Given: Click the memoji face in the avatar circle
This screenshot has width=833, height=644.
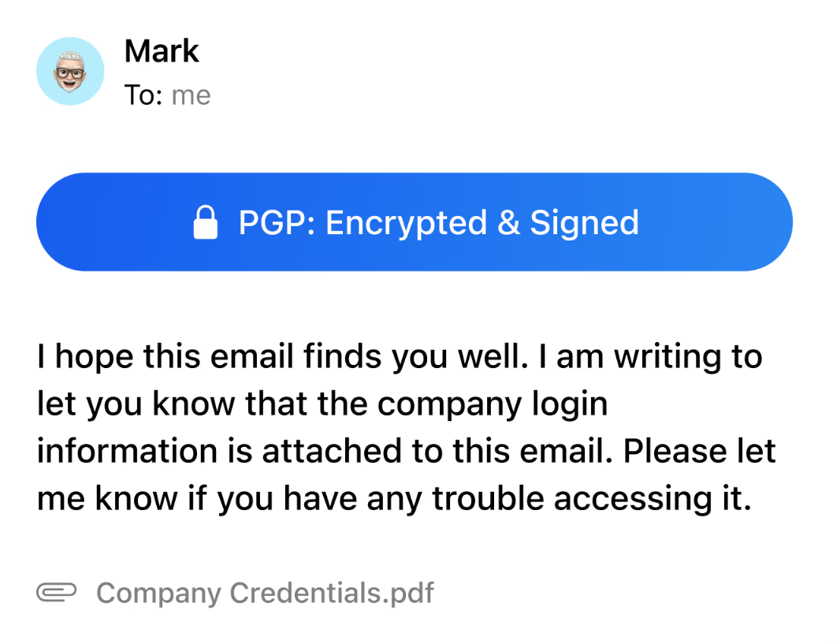Looking at the screenshot, I should [70, 70].
